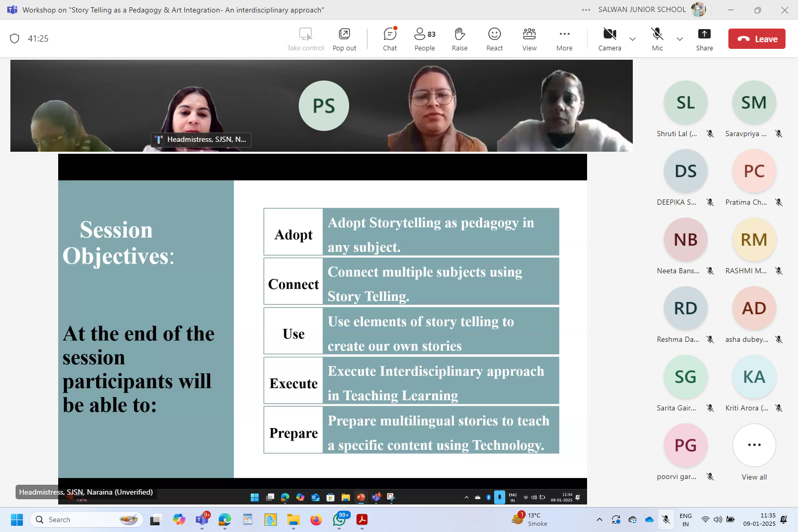Click OneDrive cloud tray icon
The width and height of the screenshot is (798, 532).
(649, 520)
